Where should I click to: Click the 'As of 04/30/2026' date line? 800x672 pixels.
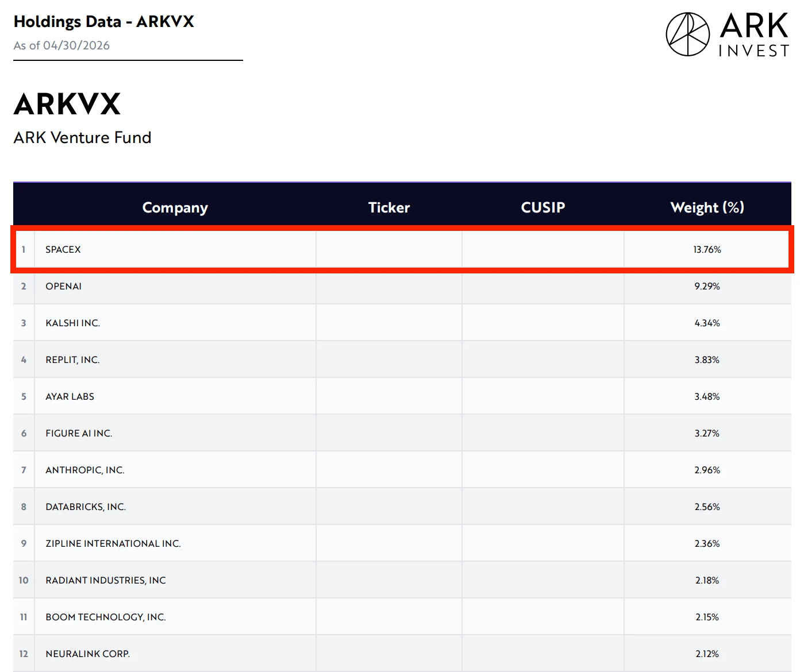pyautogui.click(x=61, y=45)
